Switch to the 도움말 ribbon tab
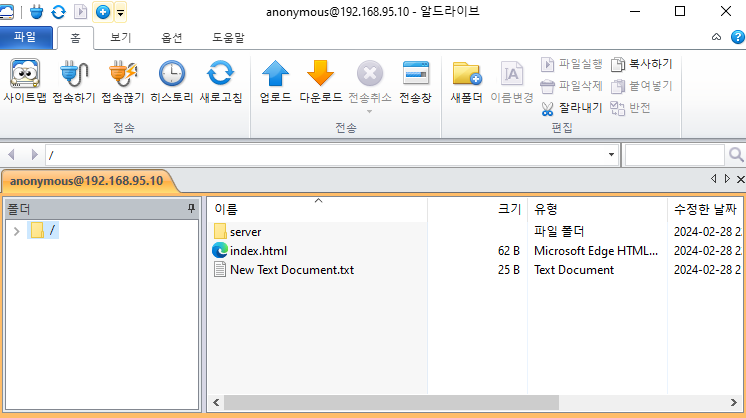 (228, 38)
